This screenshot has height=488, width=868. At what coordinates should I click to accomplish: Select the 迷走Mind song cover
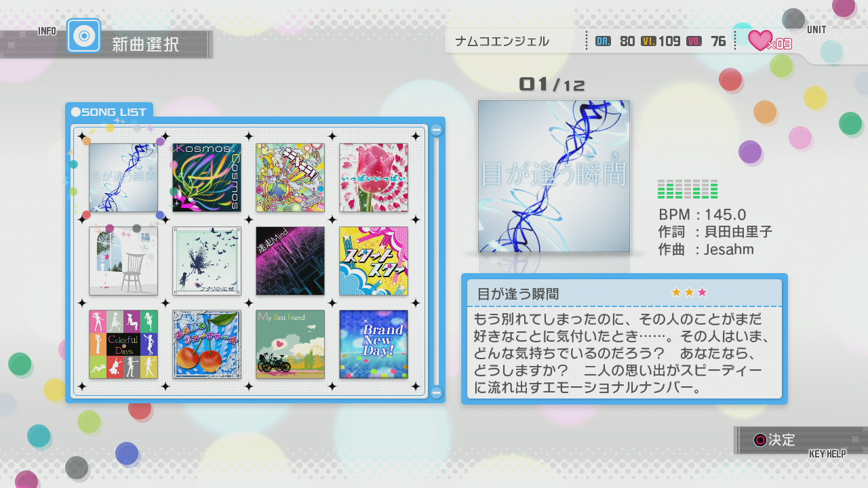(x=290, y=261)
